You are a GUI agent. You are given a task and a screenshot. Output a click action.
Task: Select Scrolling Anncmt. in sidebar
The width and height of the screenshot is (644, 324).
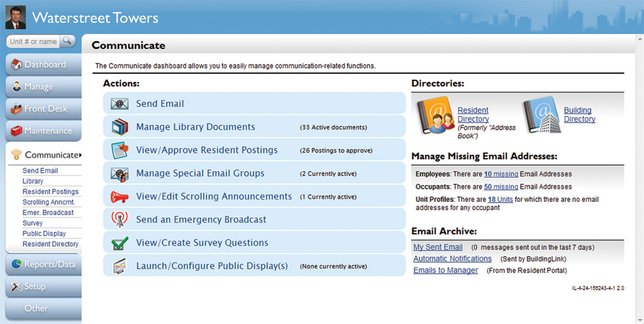48,202
